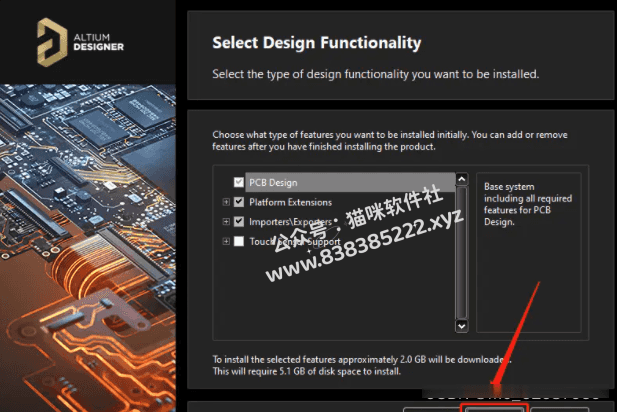Toggle the PCB Design checkbox

[238, 182]
